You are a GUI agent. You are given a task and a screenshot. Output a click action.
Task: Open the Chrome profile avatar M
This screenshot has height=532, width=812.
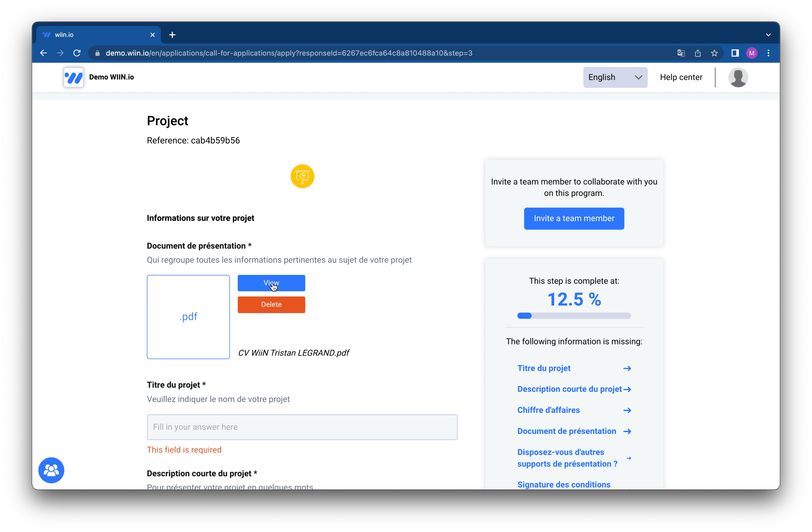pos(752,53)
